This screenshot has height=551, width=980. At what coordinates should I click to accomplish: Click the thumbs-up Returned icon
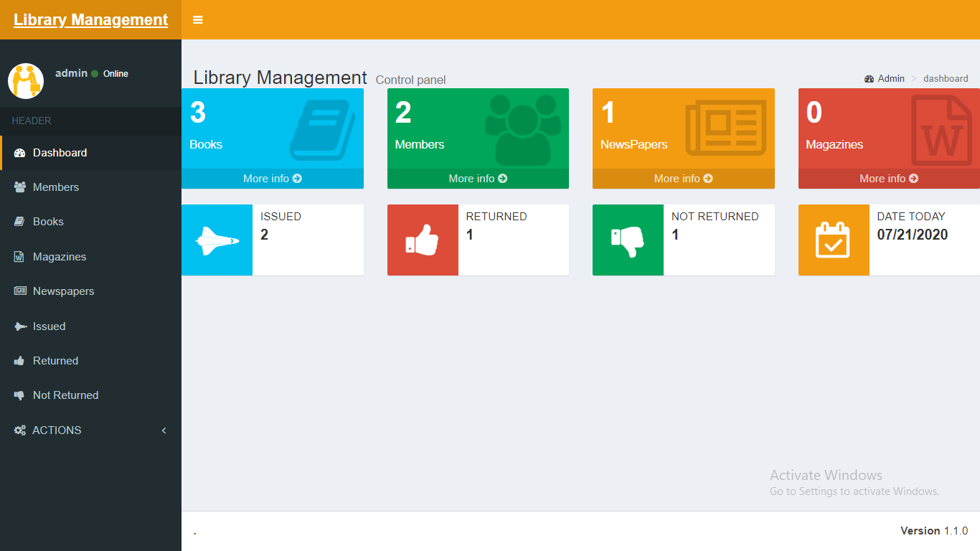click(x=19, y=360)
